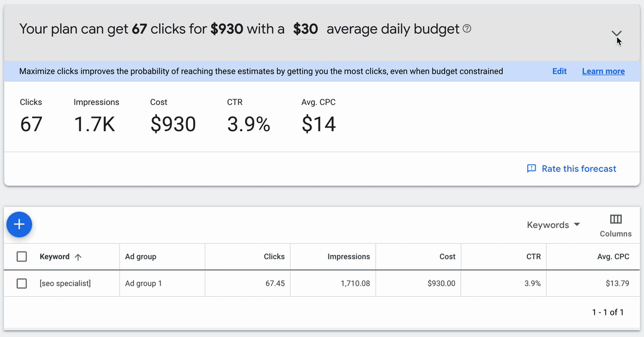
Task: Click the Keywords dropdown arrow
Action: click(577, 224)
